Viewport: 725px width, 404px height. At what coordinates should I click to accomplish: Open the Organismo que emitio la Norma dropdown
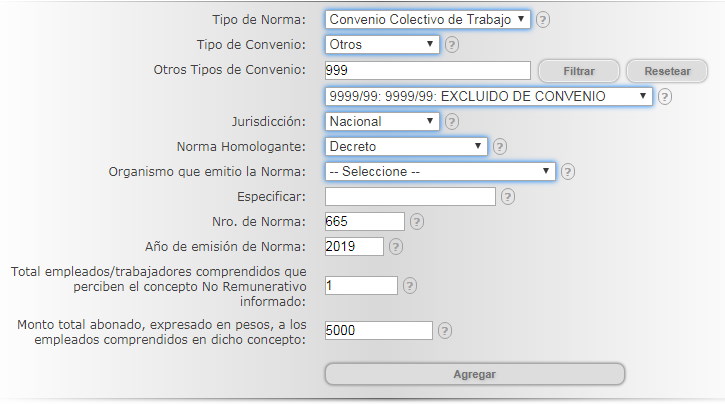pyautogui.click(x=440, y=171)
